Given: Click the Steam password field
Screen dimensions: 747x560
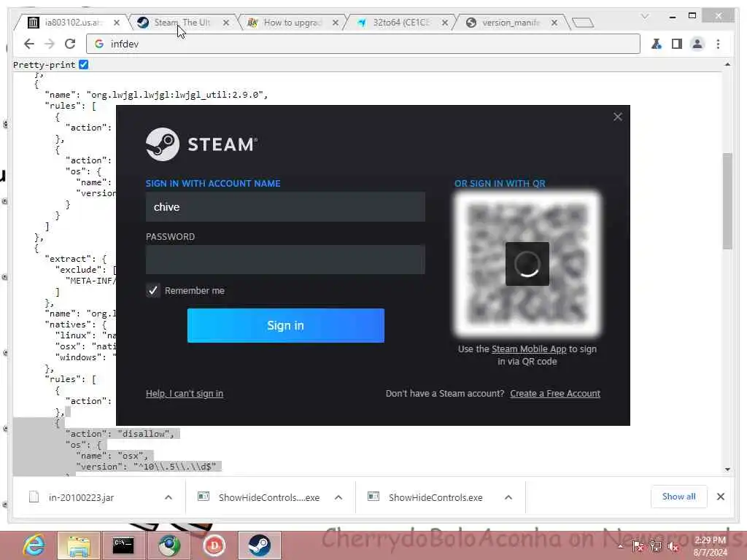Looking at the screenshot, I should click(285, 260).
